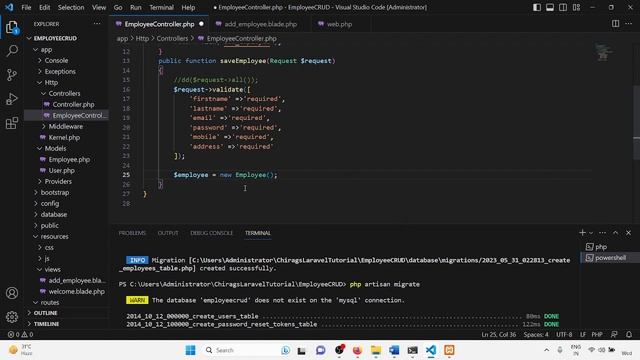Viewport: 640px width, 360px height.
Task: Click Controllers in the breadcrumb path
Action: (x=172, y=38)
